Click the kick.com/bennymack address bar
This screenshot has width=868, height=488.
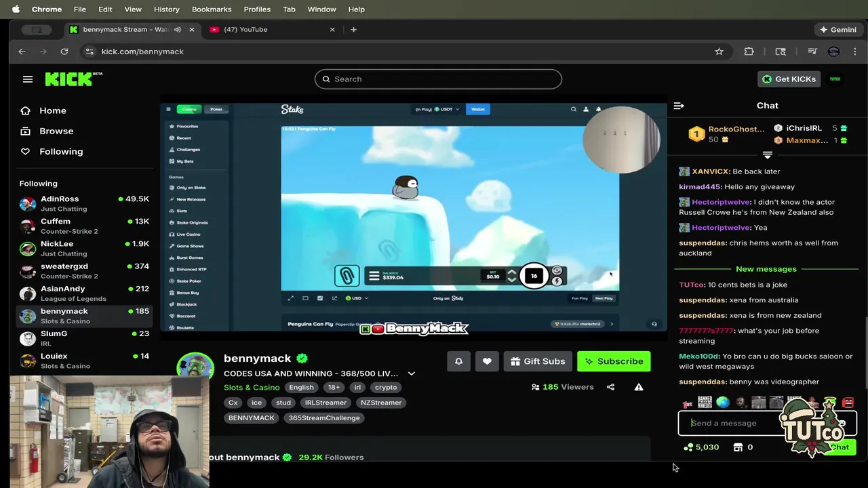(407, 52)
